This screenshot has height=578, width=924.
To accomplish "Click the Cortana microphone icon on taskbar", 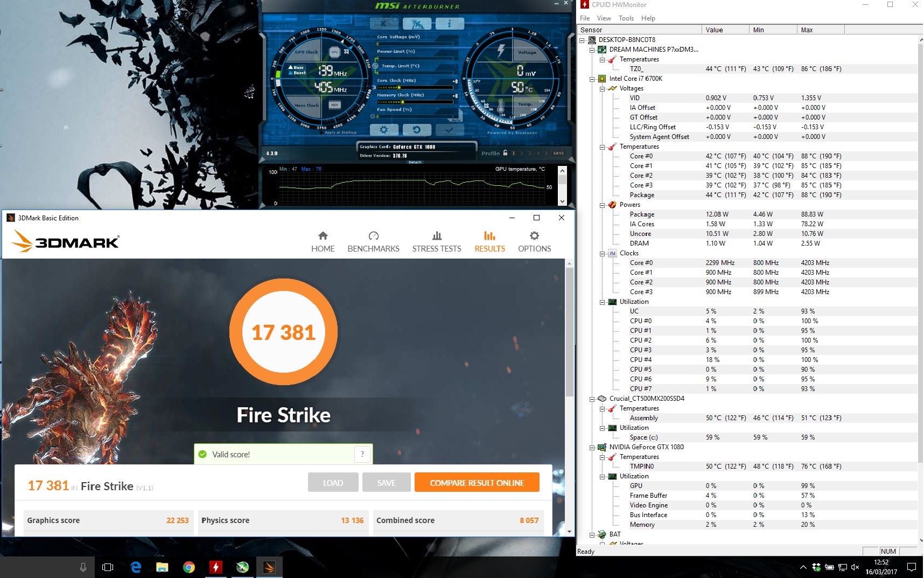I will 83,567.
